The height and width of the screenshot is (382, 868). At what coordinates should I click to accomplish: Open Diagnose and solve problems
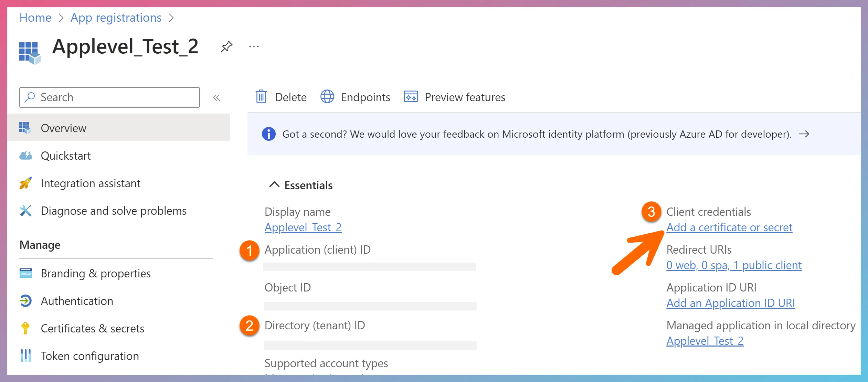pos(114,211)
